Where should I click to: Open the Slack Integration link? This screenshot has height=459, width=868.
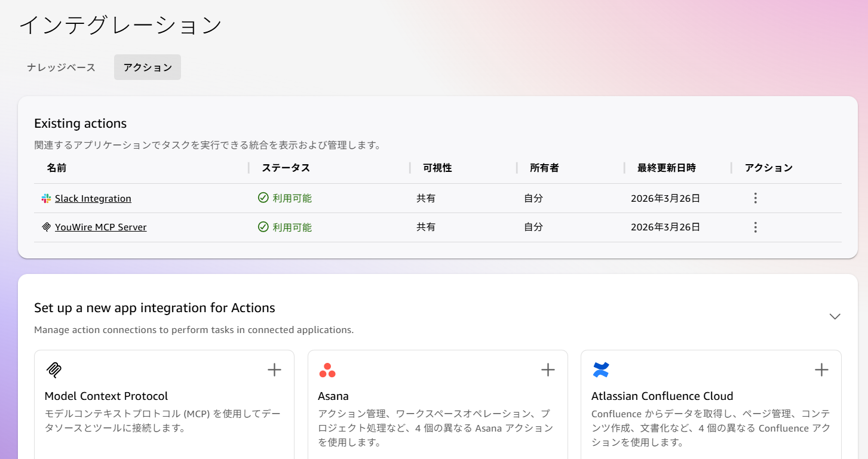(x=93, y=198)
